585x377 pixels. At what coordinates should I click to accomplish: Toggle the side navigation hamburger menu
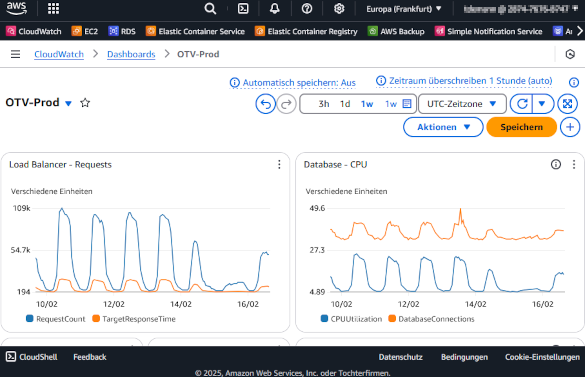15,54
